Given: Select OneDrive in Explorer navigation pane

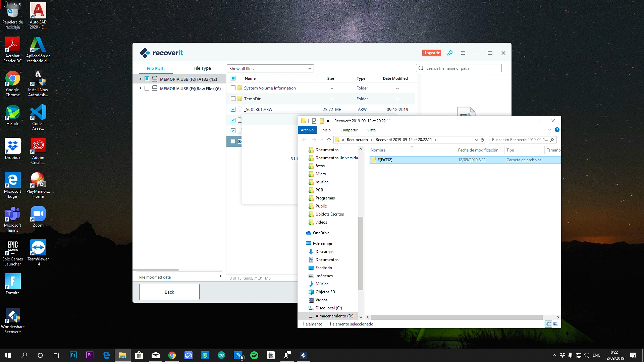Looking at the screenshot, I should pos(321,233).
